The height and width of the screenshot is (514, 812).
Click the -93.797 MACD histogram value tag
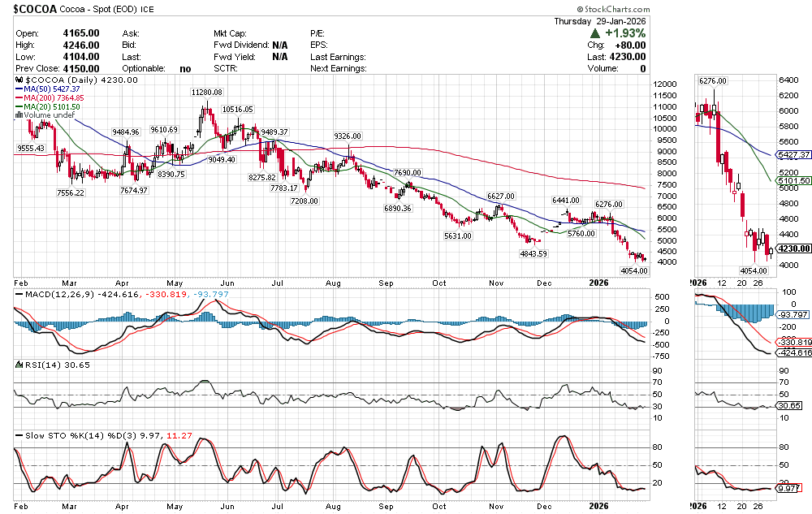click(x=794, y=314)
